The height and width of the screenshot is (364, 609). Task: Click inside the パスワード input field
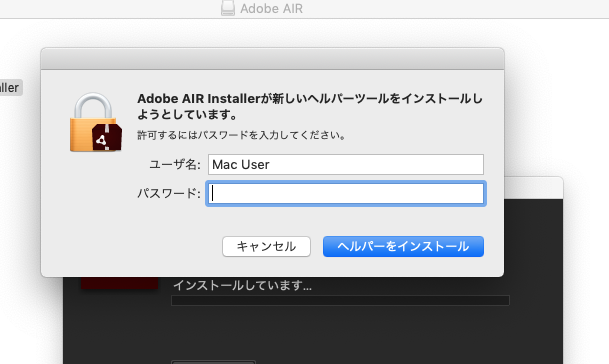coord(346,193)
